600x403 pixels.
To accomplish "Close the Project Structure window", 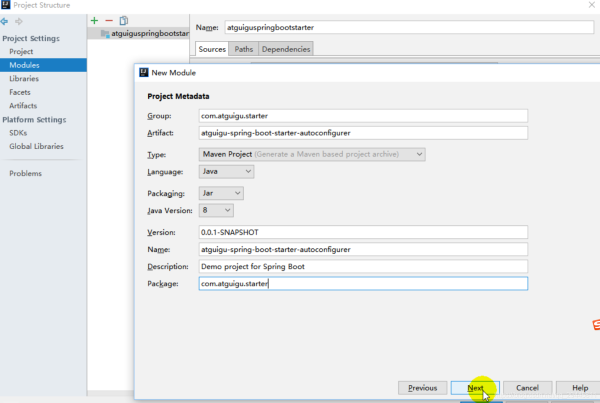I will 592,5.
